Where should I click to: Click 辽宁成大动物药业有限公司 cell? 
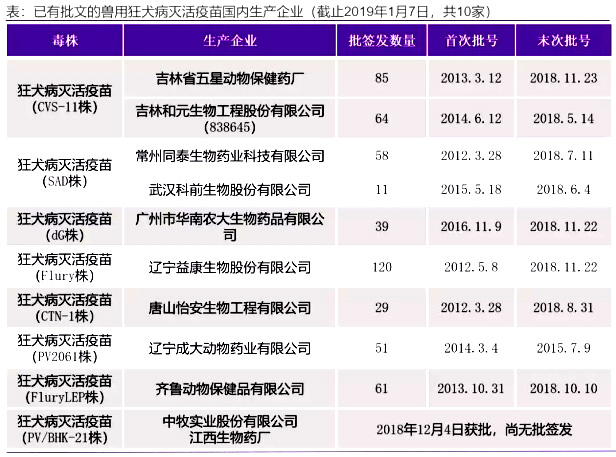tap(230, 348)
